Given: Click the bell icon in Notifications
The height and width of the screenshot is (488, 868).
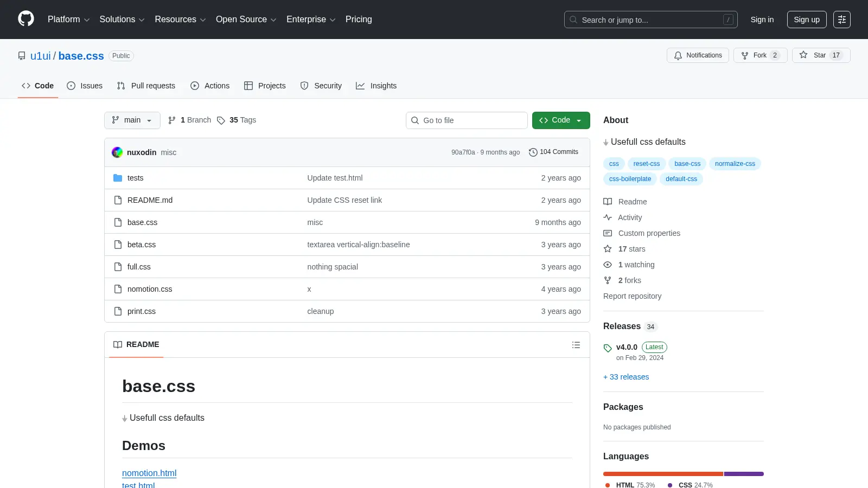Looking at the screenshot, I should tap(678, 55).
